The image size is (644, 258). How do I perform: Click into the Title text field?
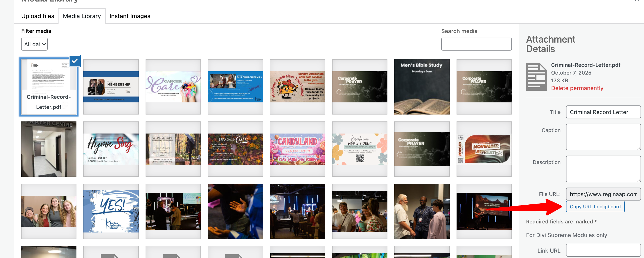[603, 112]
